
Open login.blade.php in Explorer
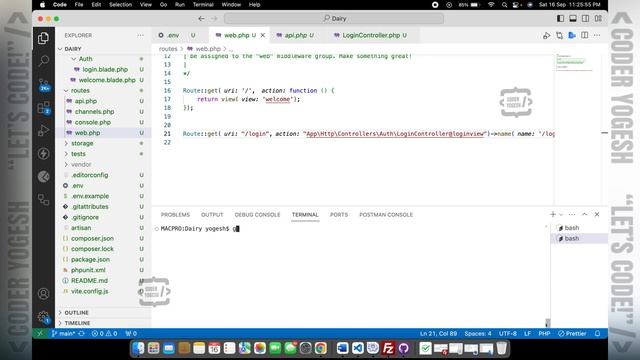click(x=105, y=69)
